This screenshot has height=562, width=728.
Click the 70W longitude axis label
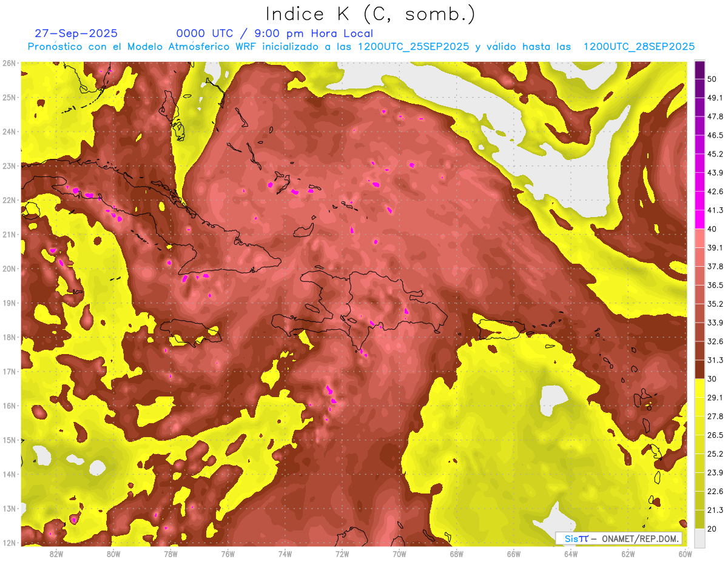(x=399, y=554)
